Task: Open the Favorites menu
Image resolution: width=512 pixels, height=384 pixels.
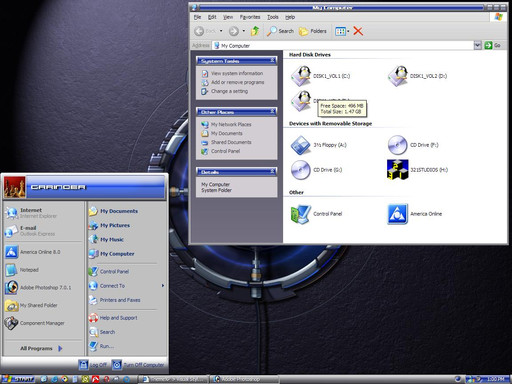Action: pyautogui.click(x=250, y=17)
